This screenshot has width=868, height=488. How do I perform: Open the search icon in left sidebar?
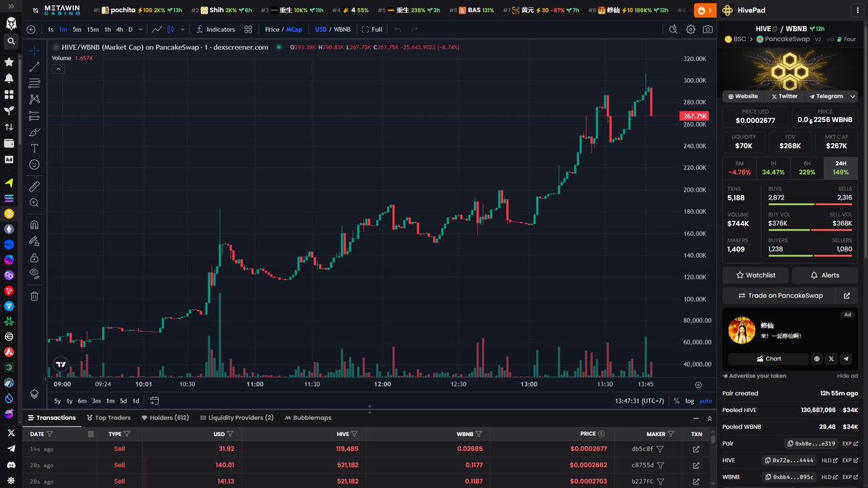tap(10, 42)
